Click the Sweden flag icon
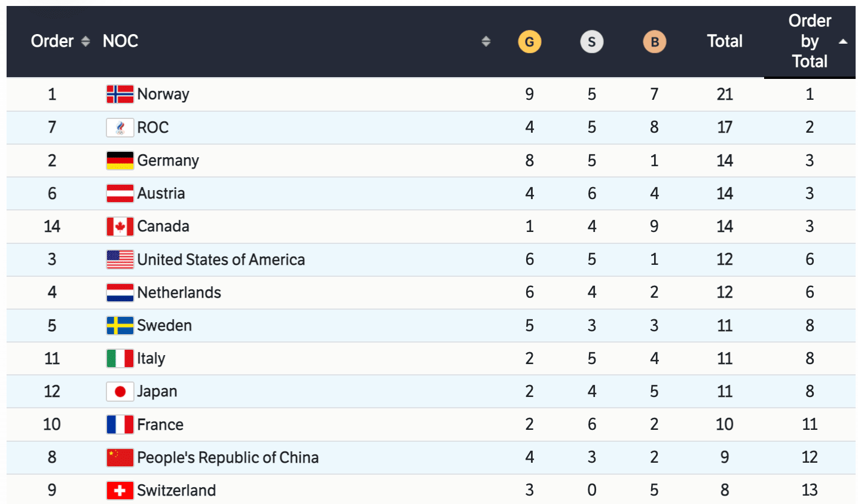This screenshot has height=504, width=858. pyautogui.click(x=120, y=325)
